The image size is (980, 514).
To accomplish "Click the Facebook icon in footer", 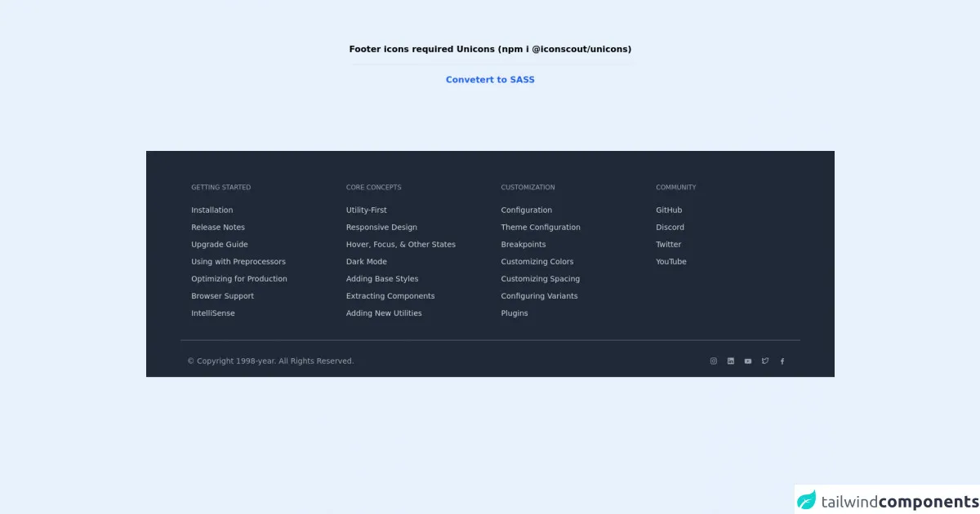I will click(x=782, y=361).
